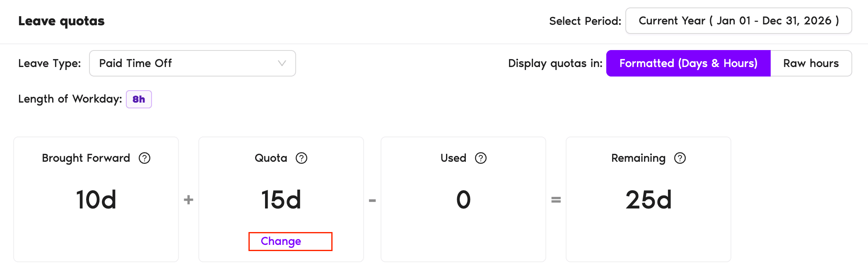Open the Leave Type dropdown showing Paid Time Off

[x=192, y=63]
